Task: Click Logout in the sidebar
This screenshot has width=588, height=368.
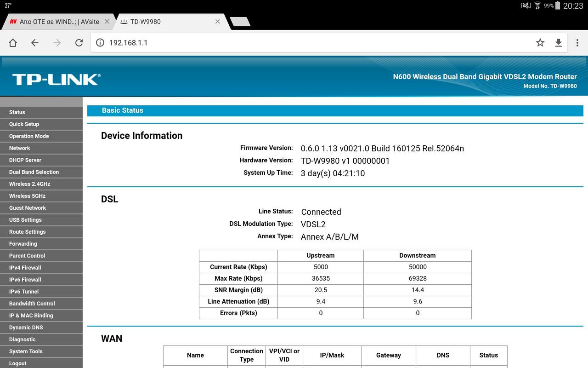Action: tap(18, 363)
